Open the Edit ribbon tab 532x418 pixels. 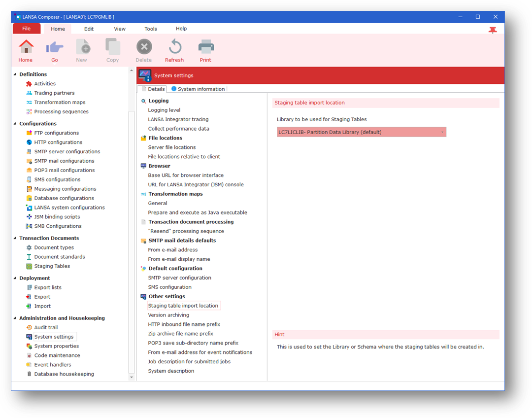click(x=89, y=29)
